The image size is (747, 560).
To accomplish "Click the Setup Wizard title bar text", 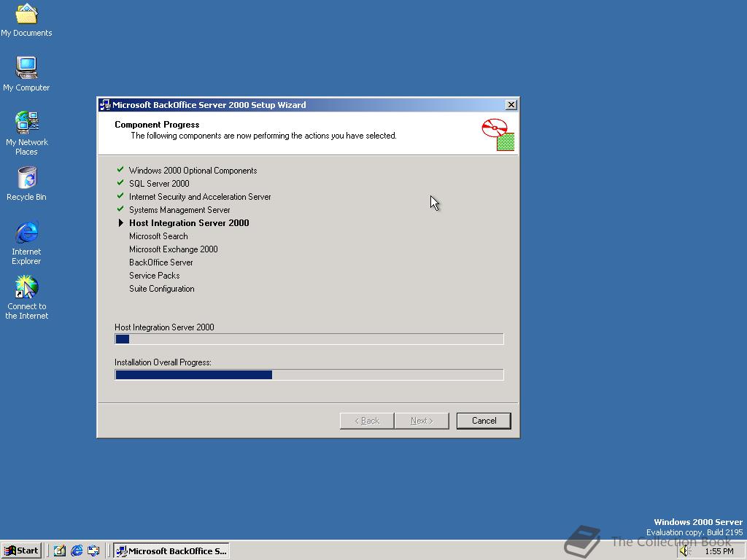I will tap(209, 105).
